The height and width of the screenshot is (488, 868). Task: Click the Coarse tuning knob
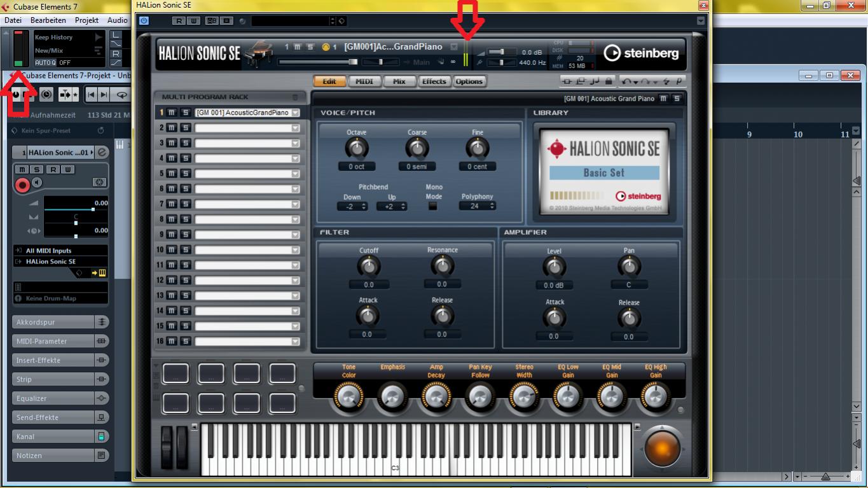tap(417, 149)
